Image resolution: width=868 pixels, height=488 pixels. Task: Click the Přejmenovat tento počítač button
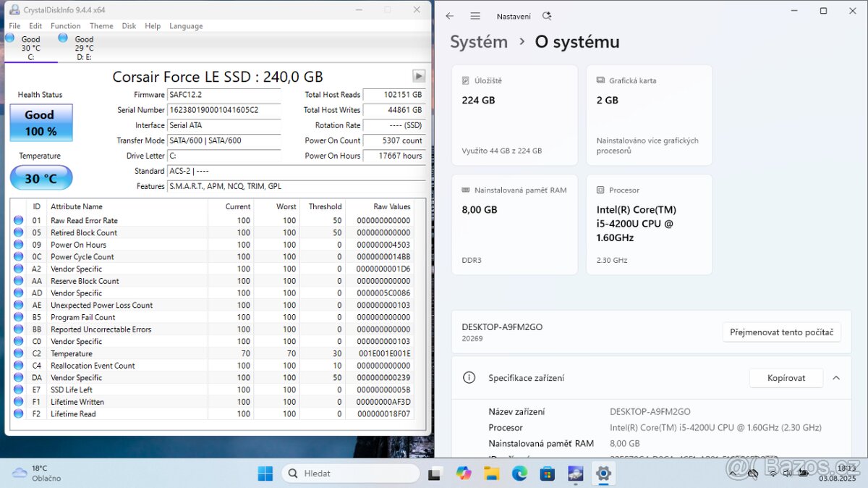click(x=781, y=332)
